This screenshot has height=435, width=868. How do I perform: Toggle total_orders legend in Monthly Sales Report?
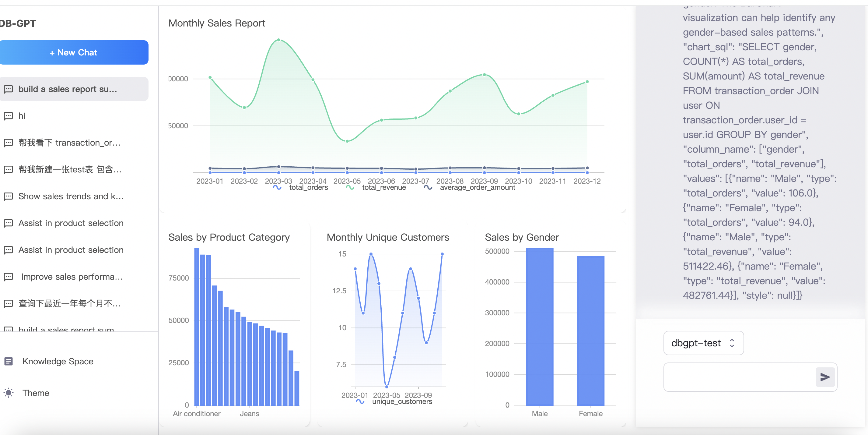tap(301, 187)
